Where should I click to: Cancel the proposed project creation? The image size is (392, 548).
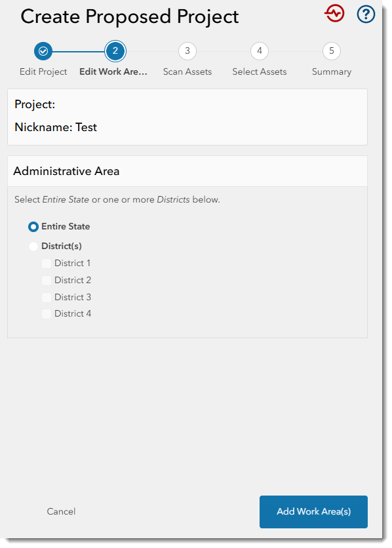point(61,512)
